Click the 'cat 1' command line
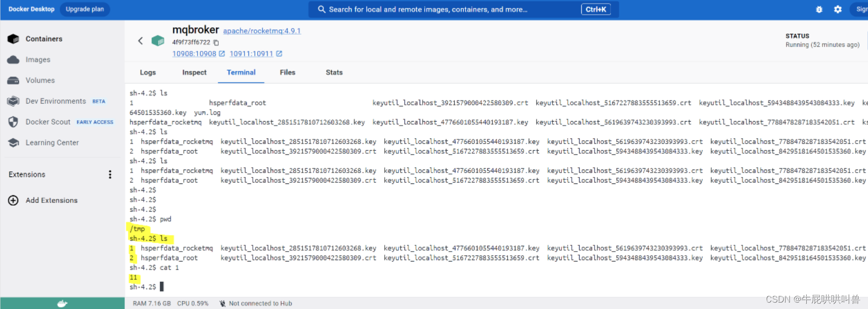 [x=154, y=267]
